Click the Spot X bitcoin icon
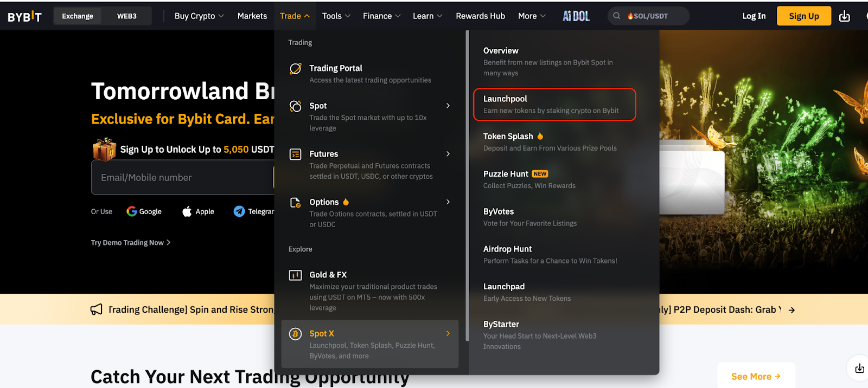This screenshot has height=388, width=868. [x=296, y=334]
